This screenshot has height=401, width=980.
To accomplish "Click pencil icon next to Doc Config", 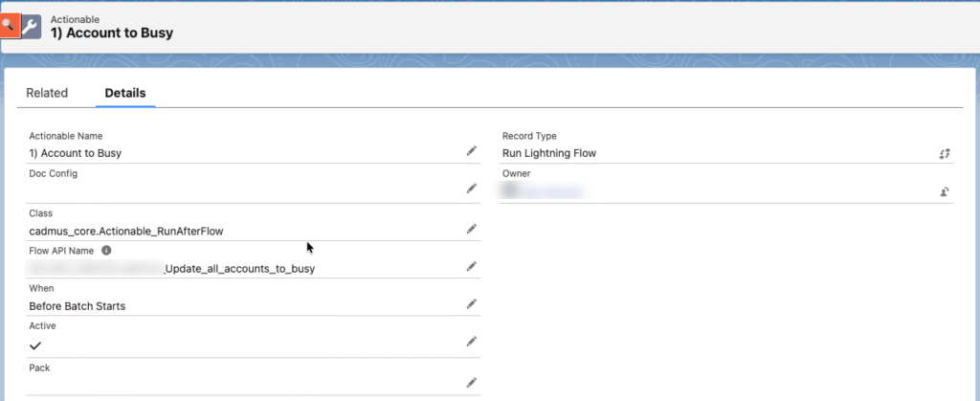I will (472, 188).
